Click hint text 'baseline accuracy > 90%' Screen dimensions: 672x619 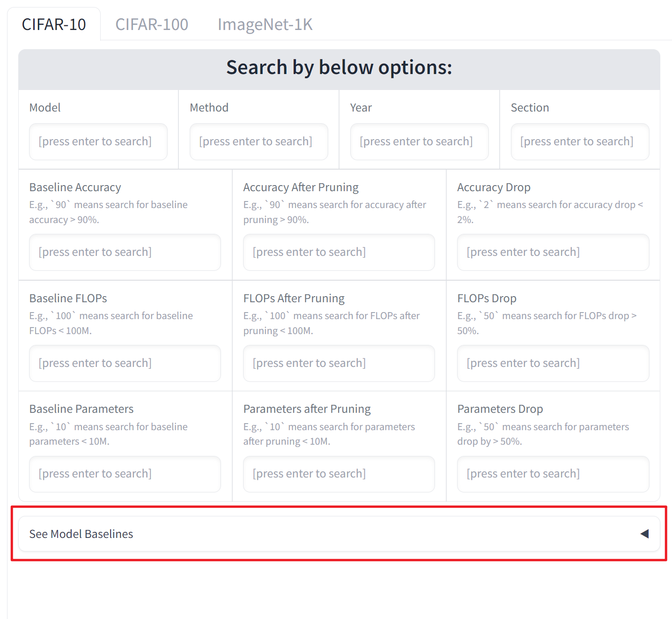click(108, 212)
